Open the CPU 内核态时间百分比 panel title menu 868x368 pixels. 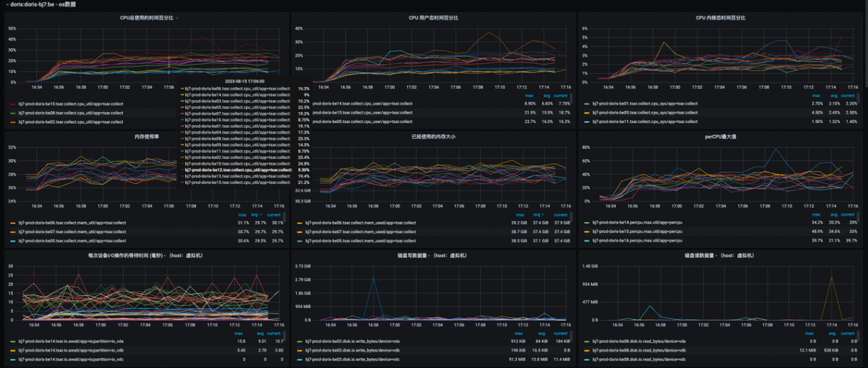(720, 17)
